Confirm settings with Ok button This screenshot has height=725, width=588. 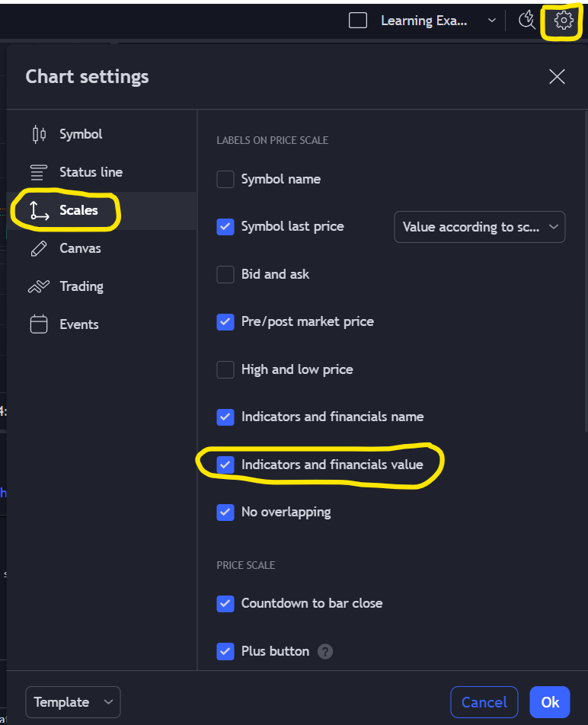click(x=550, y=702)
